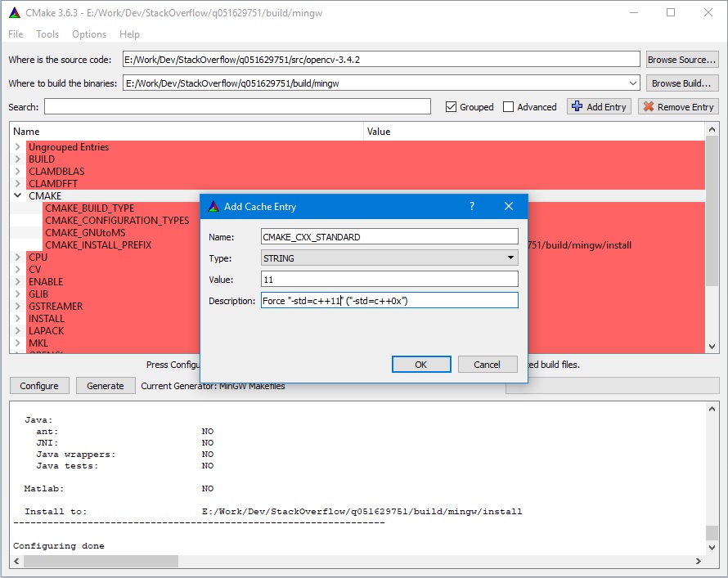Click the cache list scroll-up arrow
728x578 pixels.
712,129
